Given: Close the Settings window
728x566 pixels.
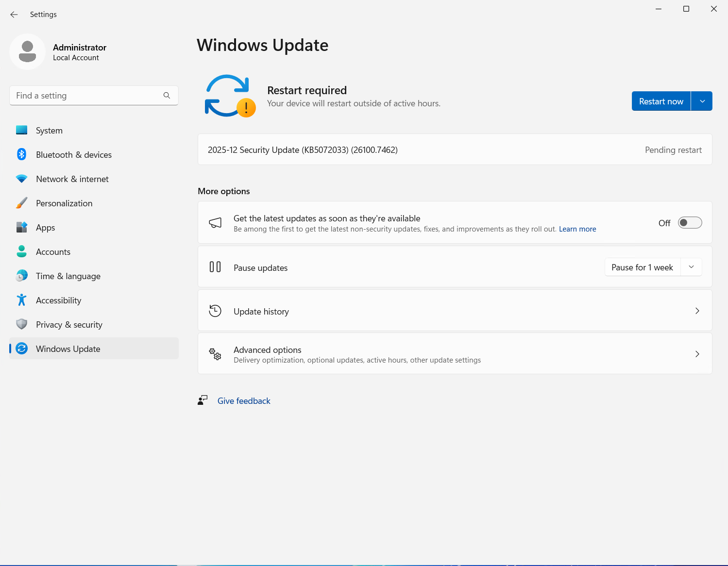Looking at the screenshot, I should pos(714,9).
